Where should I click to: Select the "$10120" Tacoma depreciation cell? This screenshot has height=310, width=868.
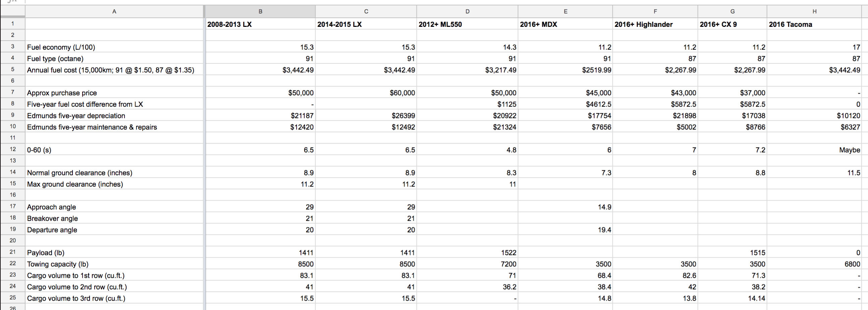click(x=814, y=115)
